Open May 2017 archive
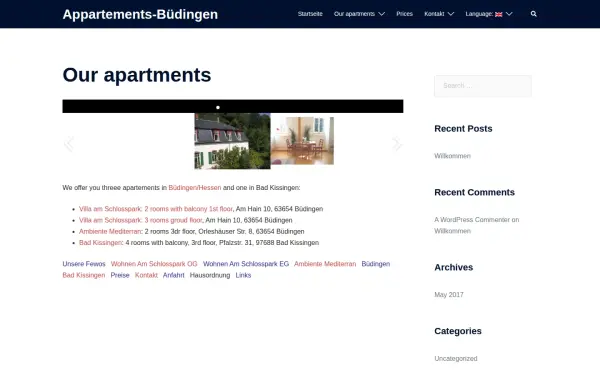This screenshot has height=375, width=600. [x=448, y=295]
